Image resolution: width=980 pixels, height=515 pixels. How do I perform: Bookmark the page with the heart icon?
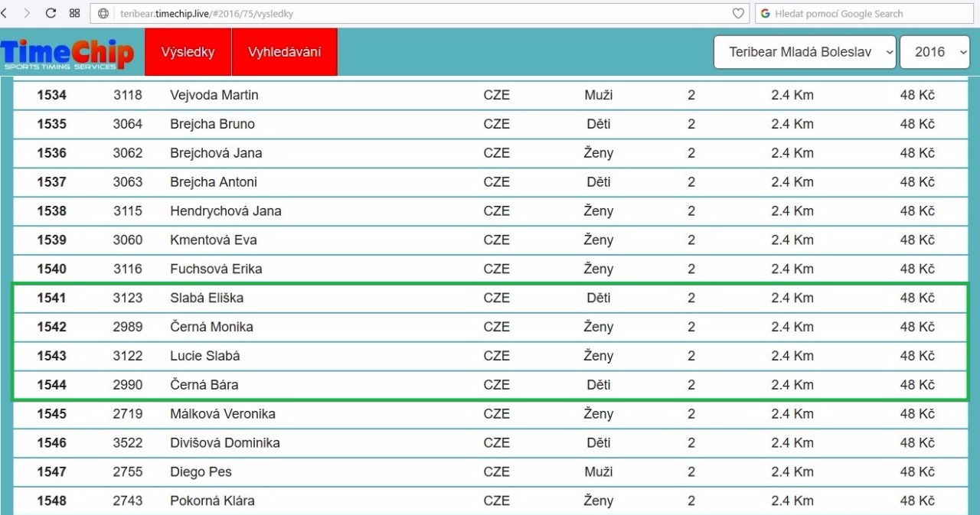pos(738,14)
